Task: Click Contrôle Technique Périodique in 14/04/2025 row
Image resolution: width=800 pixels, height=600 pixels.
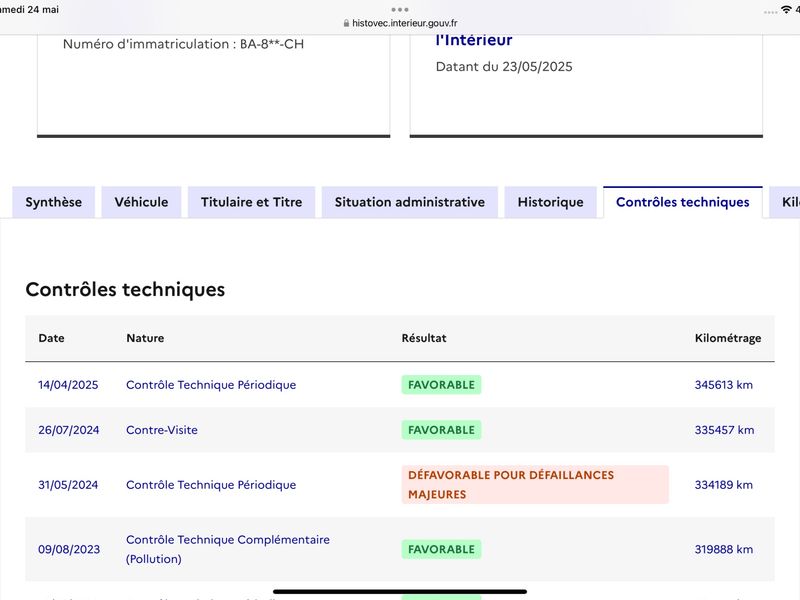Action: tap(211, 385)
